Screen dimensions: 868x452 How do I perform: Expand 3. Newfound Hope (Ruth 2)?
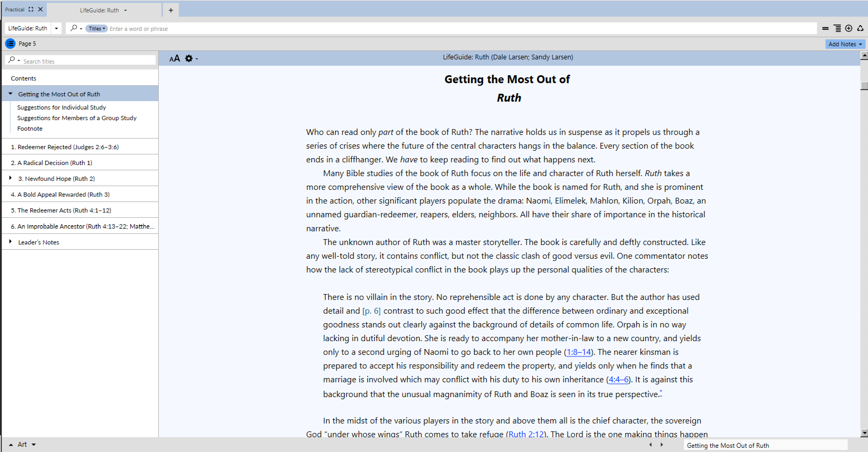(x=11, y=178)
